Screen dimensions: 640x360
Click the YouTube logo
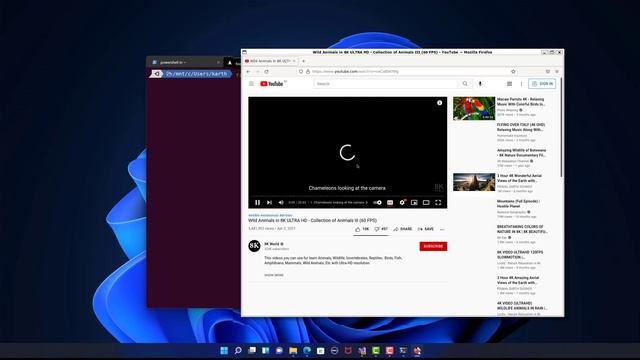tap(272, 84)
